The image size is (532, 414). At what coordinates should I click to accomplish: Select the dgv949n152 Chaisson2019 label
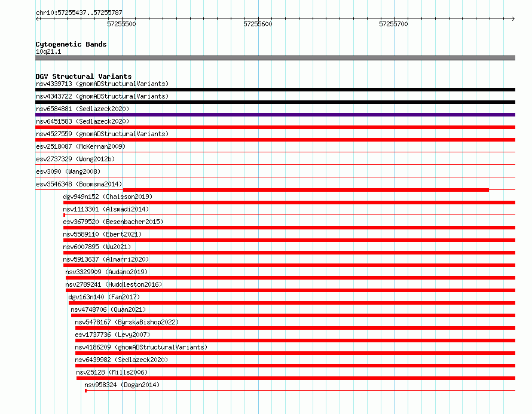(108, 197)
